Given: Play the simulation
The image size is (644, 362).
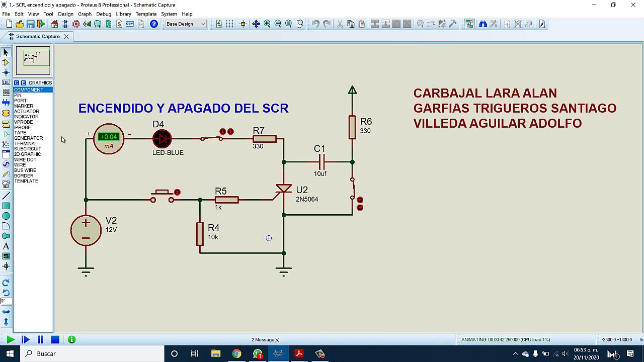Looking at the screenshot, I should pyautogui.click(x=10, y=340).
